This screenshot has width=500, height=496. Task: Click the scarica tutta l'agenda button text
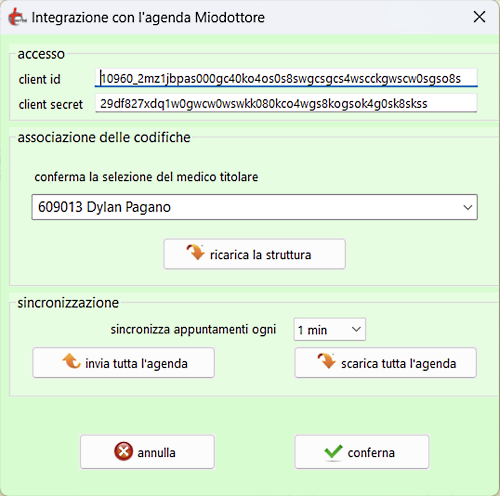(x=398, y=364)
